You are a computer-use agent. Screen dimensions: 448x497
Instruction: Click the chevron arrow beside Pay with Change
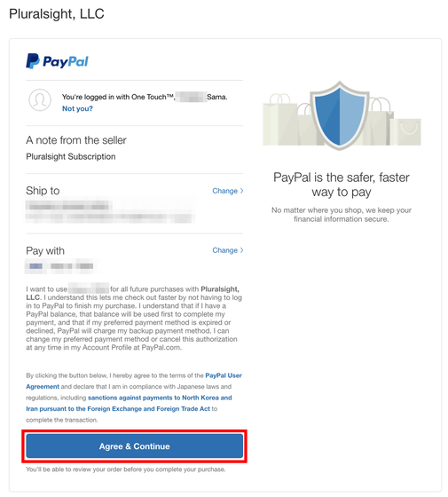241,250
